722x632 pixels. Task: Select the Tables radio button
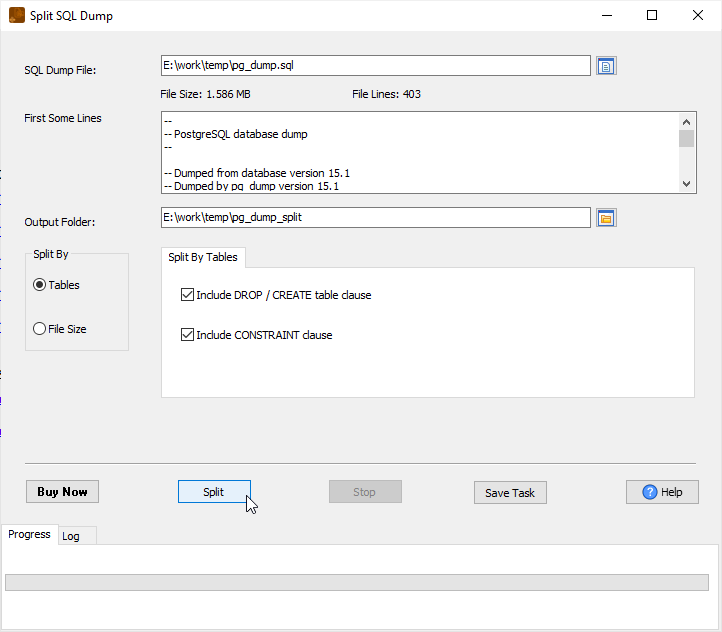point(40,285)
